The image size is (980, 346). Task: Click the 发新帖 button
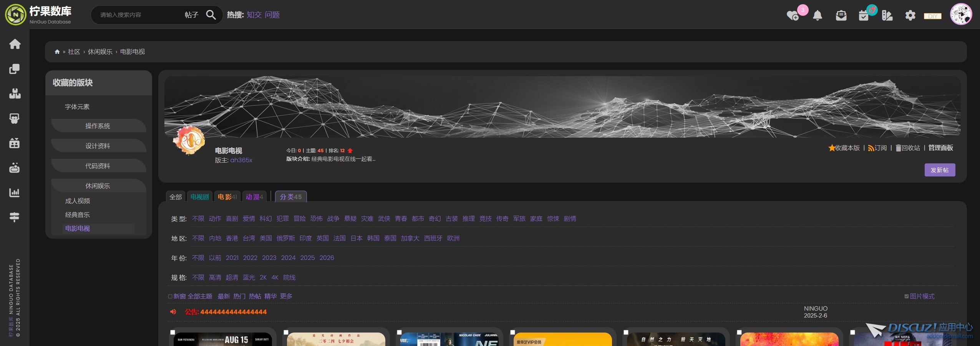[x=939, y=170]
